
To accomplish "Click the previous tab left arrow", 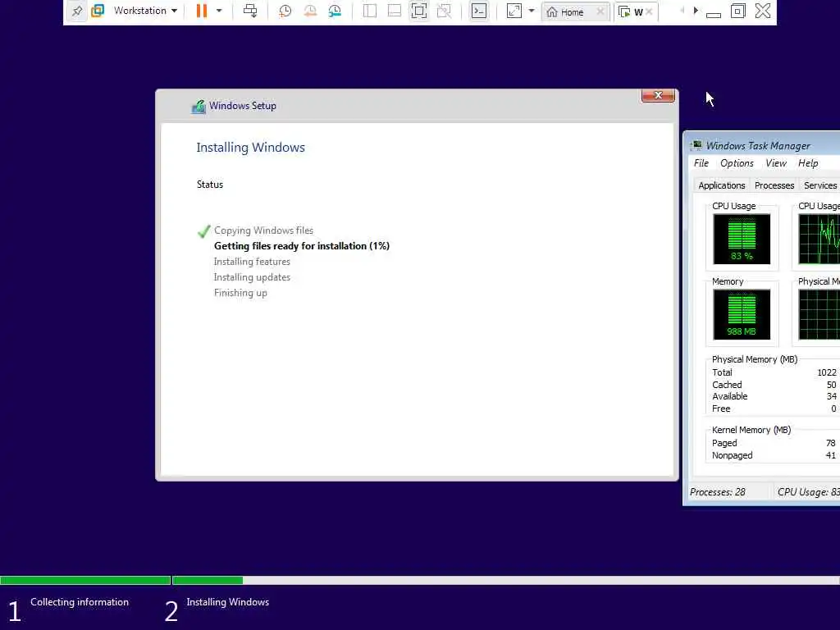I will coord(682,10).
